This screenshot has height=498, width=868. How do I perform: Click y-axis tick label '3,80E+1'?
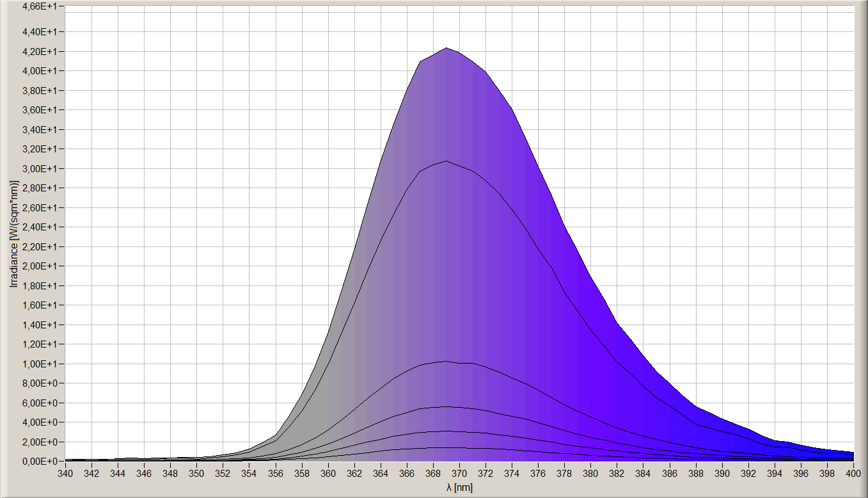(40, 90)
